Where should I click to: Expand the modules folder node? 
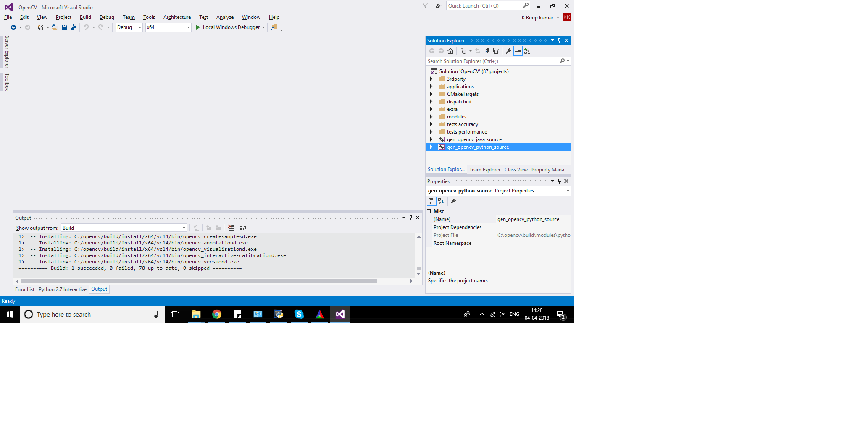pyautogui.click(x=431, y=117)
